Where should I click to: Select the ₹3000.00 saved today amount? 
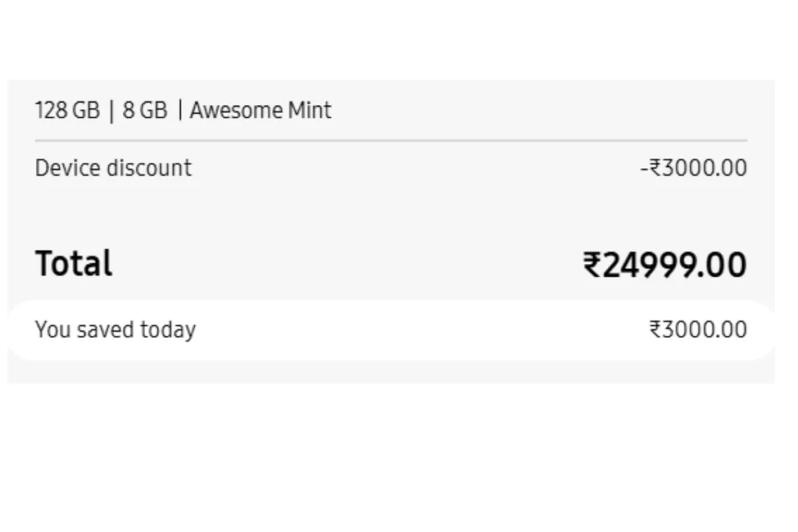(x=698, y=329)
